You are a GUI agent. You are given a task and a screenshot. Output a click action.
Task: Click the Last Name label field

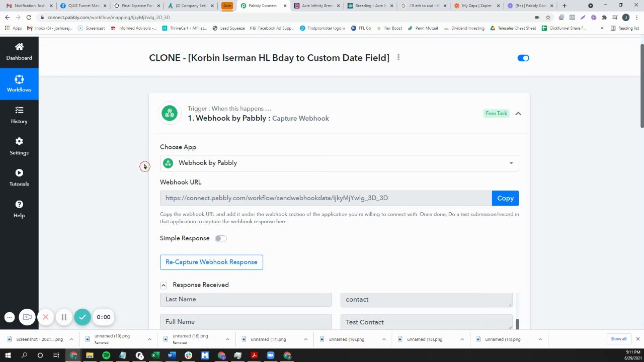(246, 299)
